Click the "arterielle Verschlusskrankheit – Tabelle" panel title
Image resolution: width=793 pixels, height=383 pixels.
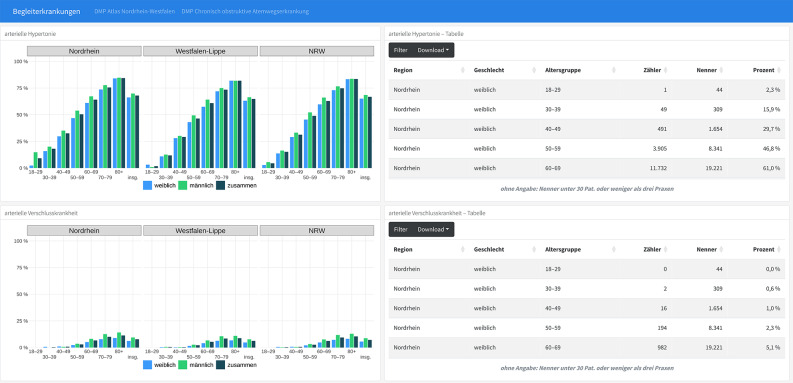(x=437, y=213)
